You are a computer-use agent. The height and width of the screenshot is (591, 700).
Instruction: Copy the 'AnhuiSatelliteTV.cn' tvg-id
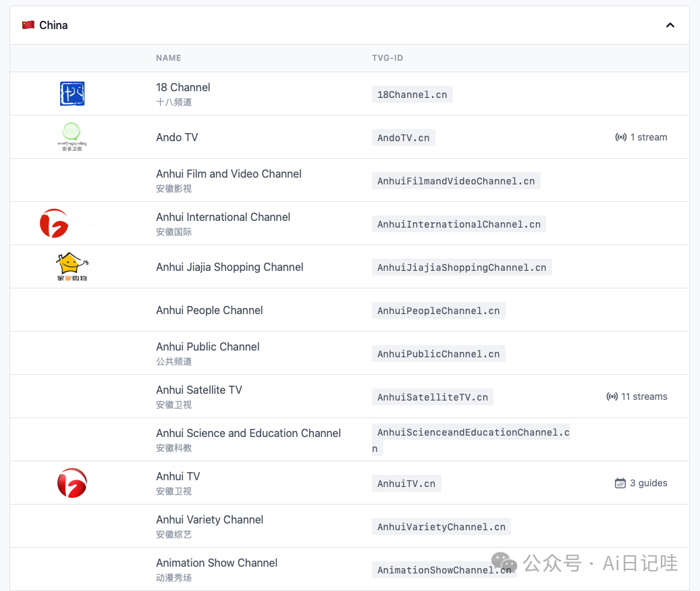(x=433, y=397)
